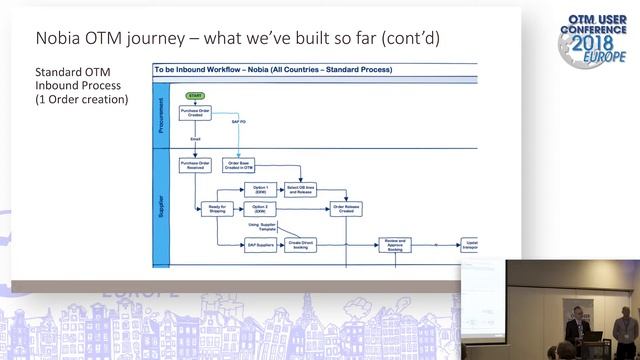640x360 pixels.
Task: Click the 'Standard OTM' text line
Action: tap(73, 72)
